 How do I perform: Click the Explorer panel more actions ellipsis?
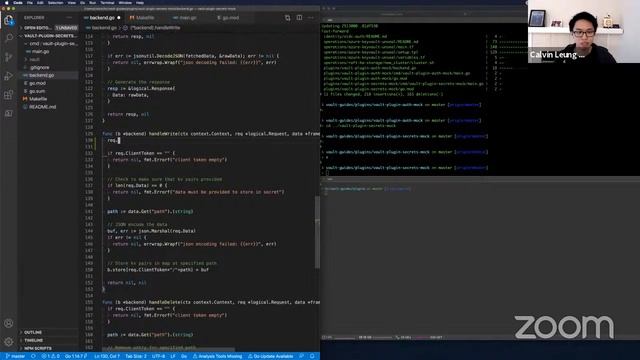[69, 18]
